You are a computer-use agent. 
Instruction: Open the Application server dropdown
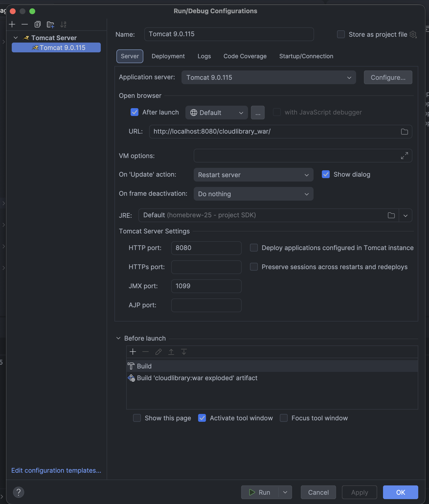(x=268, y=78)
